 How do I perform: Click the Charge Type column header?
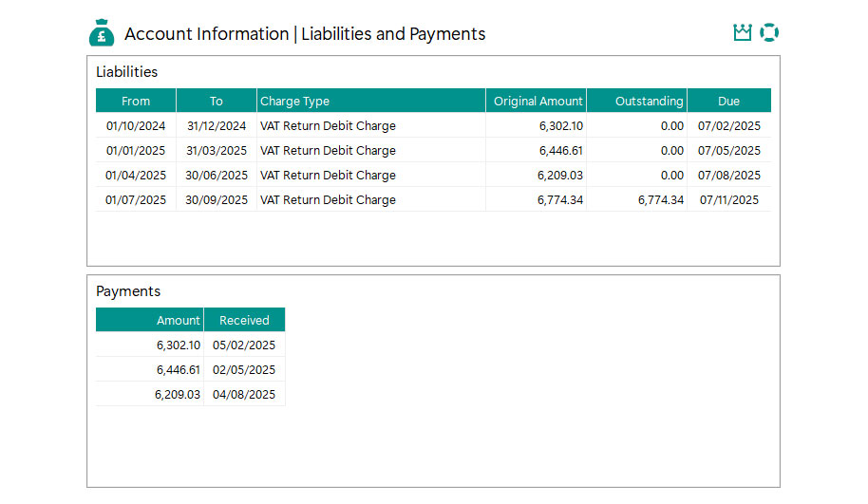pos(295,102)
